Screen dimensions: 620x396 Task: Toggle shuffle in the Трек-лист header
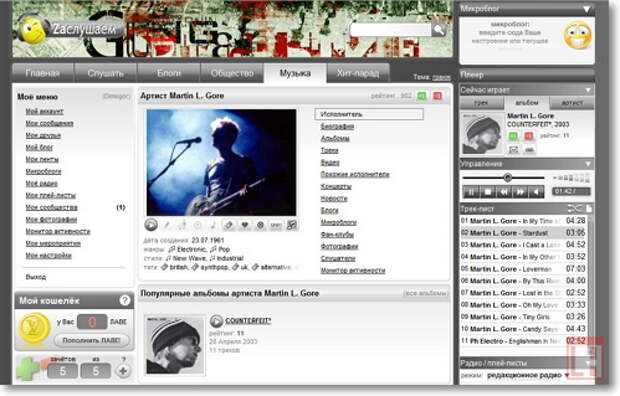coord(575,208)
